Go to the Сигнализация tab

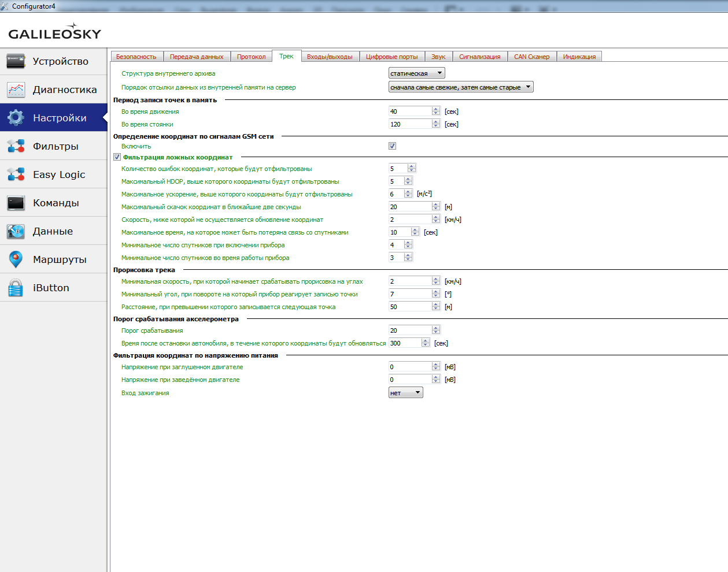(x=479, y=57)
